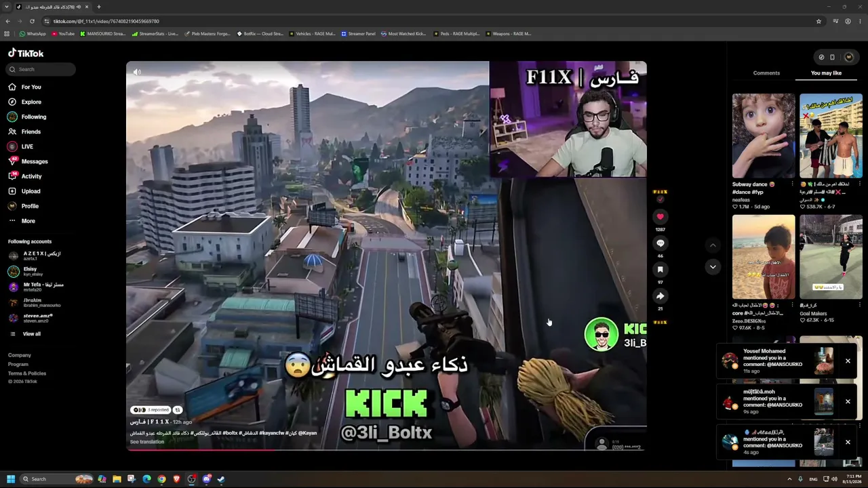Viewport: 868px width, 488px height.
Task: Open the Streamer Panel bookmark
Action: point(358,34)
